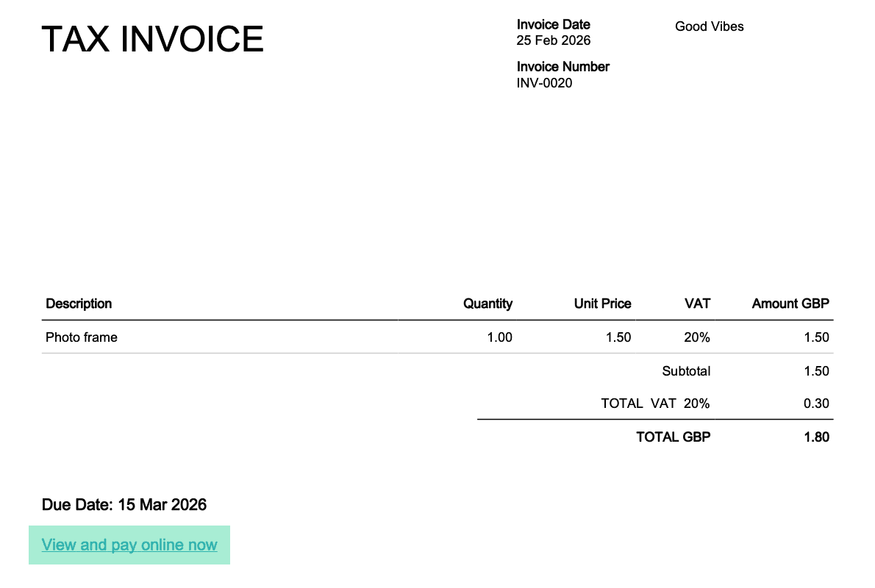Select the Invoice Number label
This screenshot has width=875, height=588.
tap(562, 67)
